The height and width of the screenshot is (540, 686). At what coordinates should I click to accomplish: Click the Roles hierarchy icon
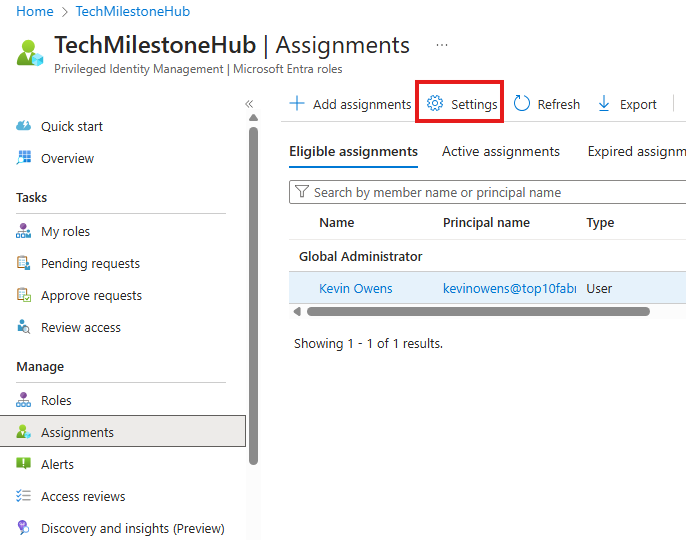(x=24, y=400)
